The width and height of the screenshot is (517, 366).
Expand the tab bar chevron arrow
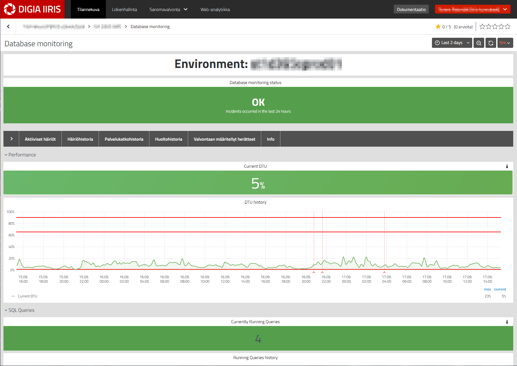(11, 139)
